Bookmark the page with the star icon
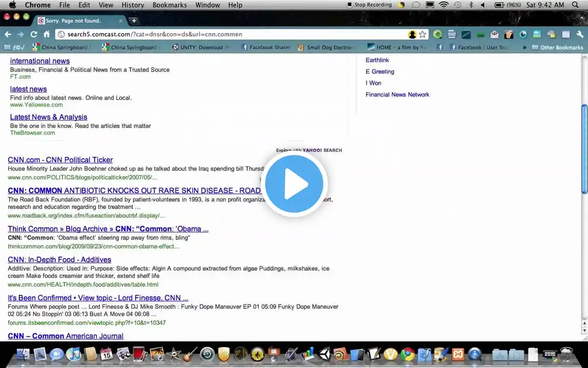The width and height of the screenshot is (588, 368). click(423, 34)
